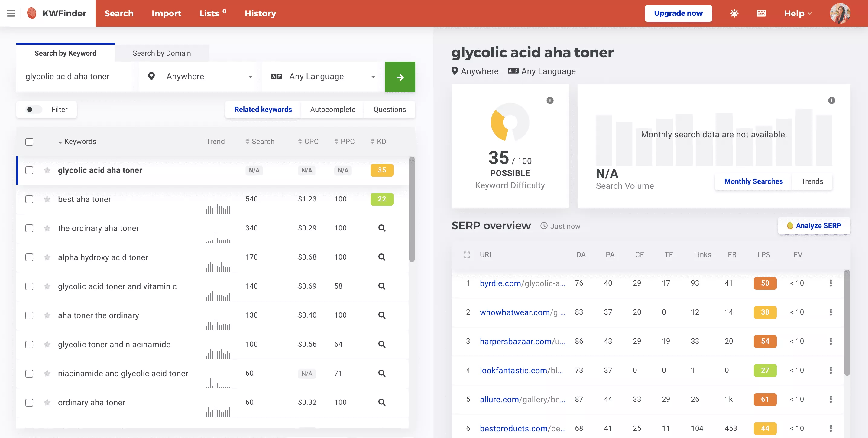
Task: Switch to the Questions tab
Action: click(x=390, y=109)
